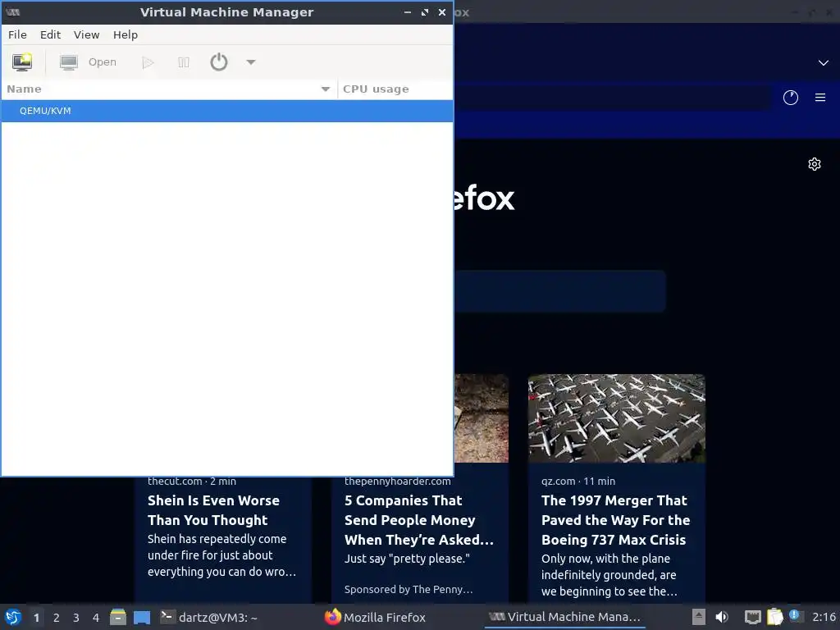Click the taskbar clock showing 2:16
The width and height of the screenshot is (840, 630).
coord(824,617)
